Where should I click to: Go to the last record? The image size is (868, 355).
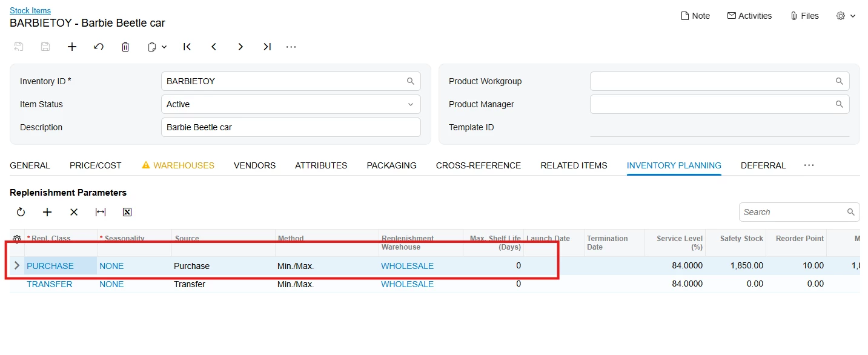tap(267, 47)
